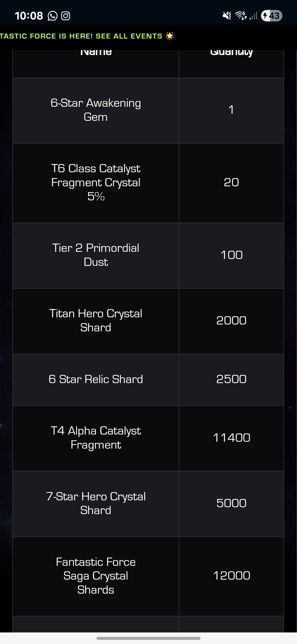Select the 6-Star Awakening Gem row
Viewport: 297px width, 644px height.
coord(148,111)
